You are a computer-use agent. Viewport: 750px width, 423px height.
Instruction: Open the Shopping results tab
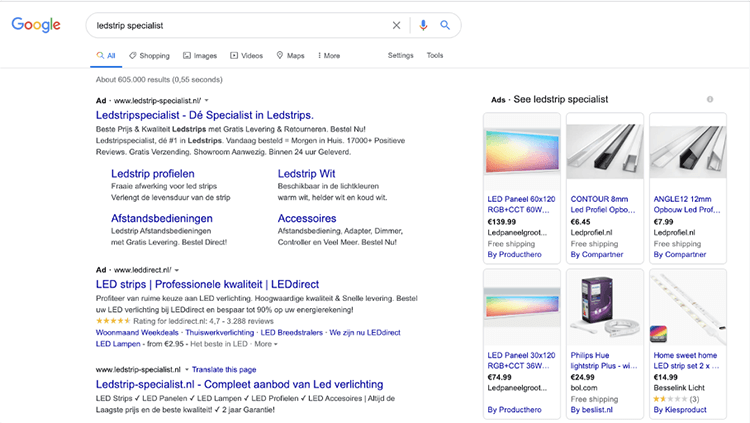[149, 56]
